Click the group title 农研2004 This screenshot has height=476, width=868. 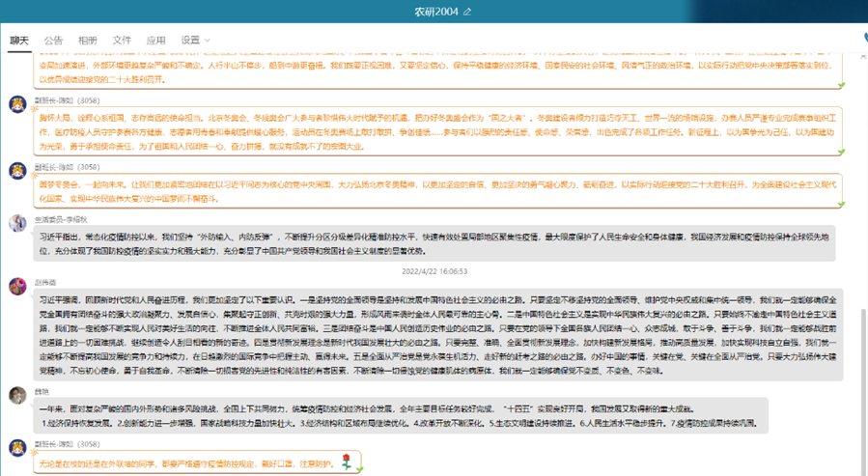[x=436, y=12]
